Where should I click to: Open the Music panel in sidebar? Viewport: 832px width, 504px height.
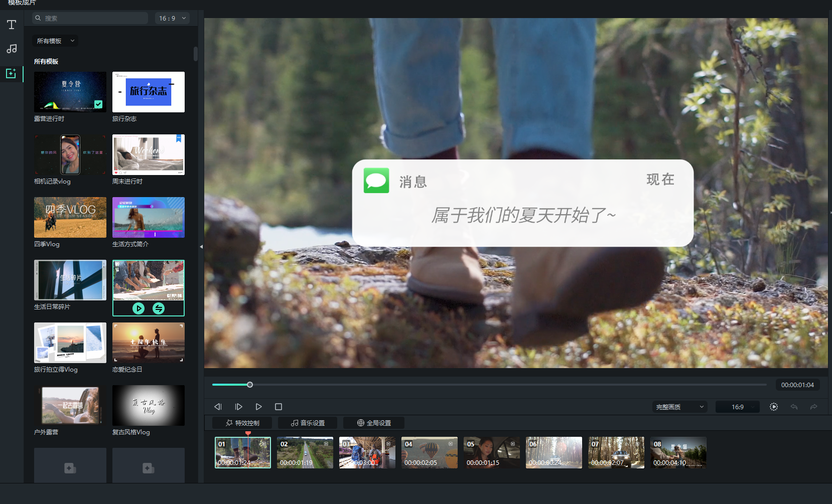point(12,49)
